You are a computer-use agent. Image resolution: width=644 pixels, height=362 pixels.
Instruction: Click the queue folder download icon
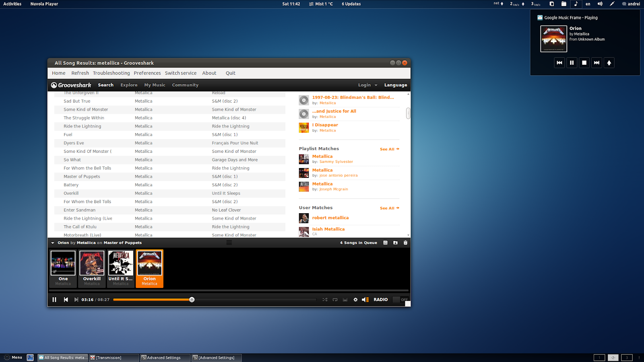click(x=395, y=243)
